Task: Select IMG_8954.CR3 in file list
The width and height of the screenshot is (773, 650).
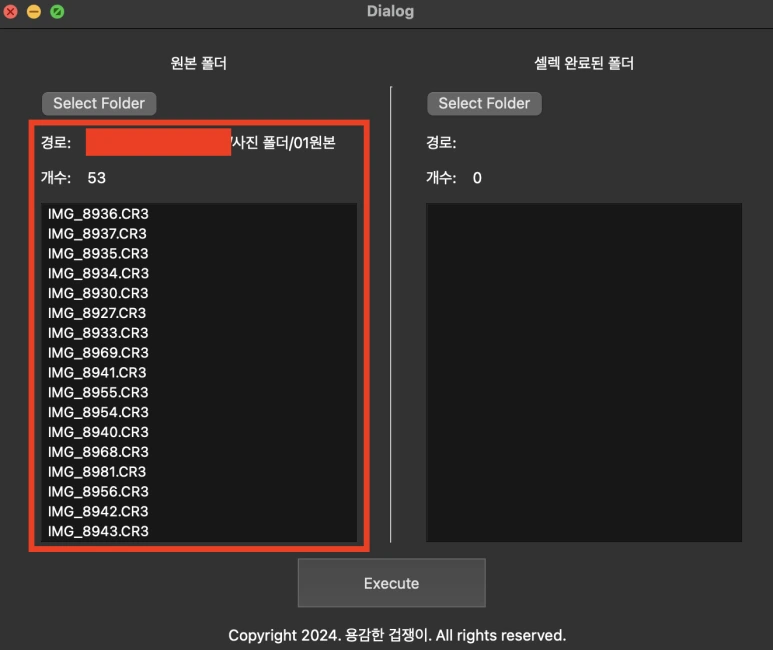Action: coord(199,412)
